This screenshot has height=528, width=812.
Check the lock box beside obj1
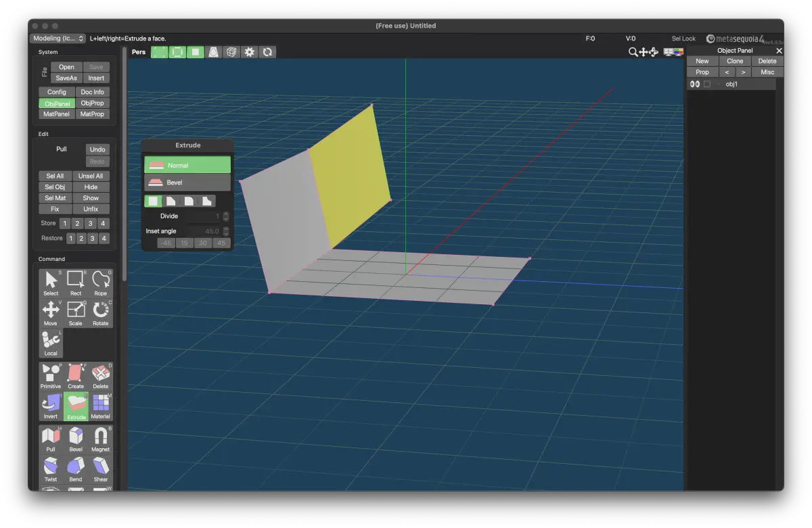point(707,84)
